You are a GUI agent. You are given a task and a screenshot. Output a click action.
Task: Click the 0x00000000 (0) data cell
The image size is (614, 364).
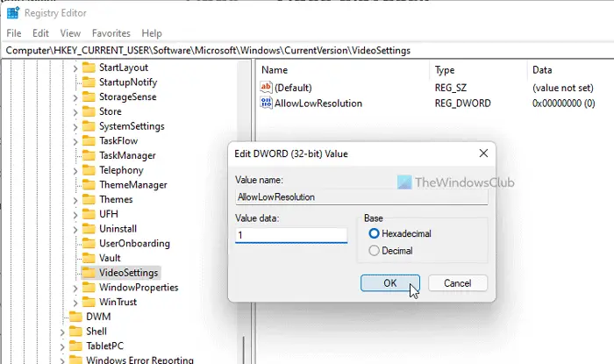click(563, 103)
